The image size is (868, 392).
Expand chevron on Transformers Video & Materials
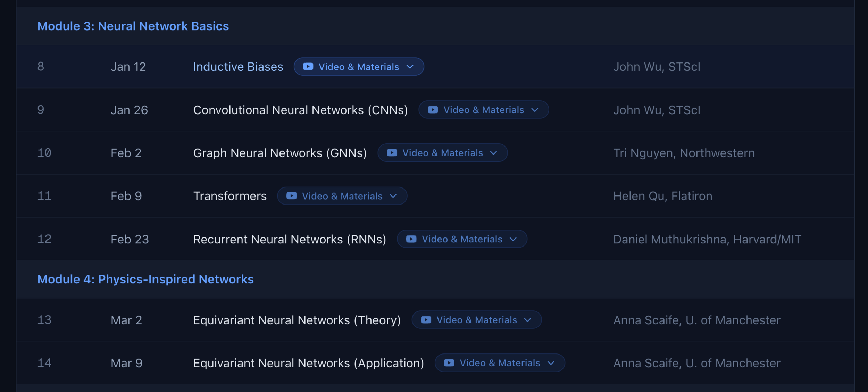pyautogui.click(x=393, y=196)
